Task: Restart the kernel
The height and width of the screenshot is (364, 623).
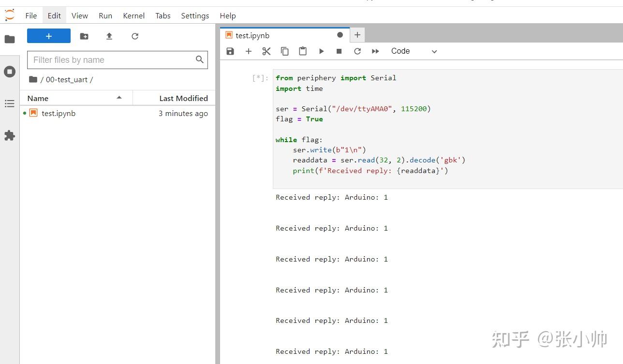Action: tap(357, 51)
